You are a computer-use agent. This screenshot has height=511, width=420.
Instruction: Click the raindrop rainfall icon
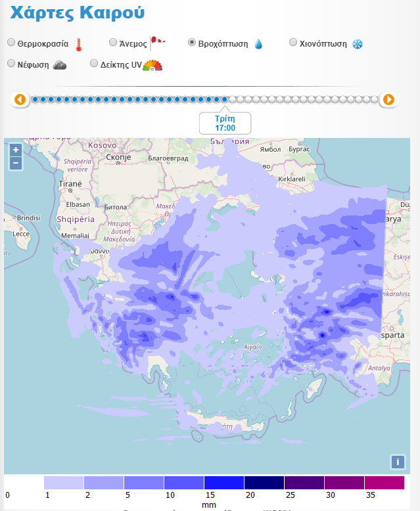[258, 44]
